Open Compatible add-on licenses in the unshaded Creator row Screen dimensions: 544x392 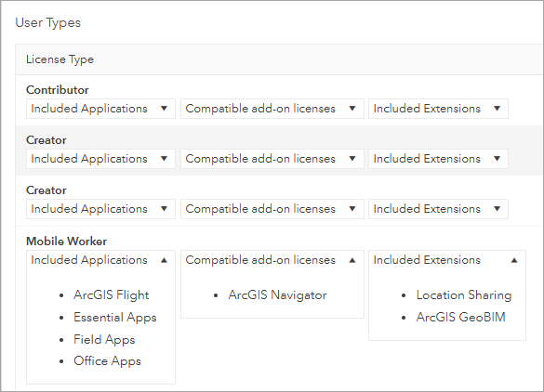(272, 209)
